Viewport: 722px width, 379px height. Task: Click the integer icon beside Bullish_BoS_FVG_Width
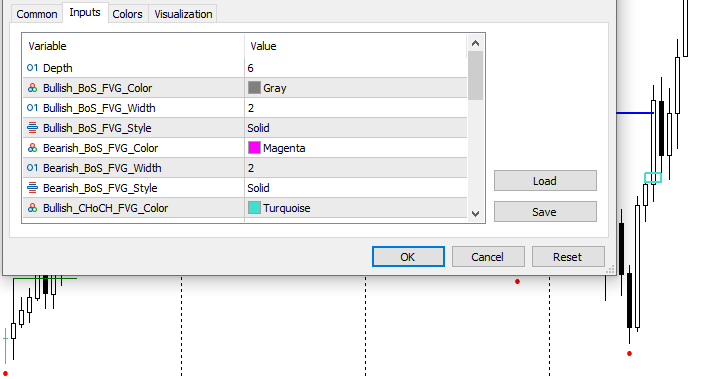[32, 108]
